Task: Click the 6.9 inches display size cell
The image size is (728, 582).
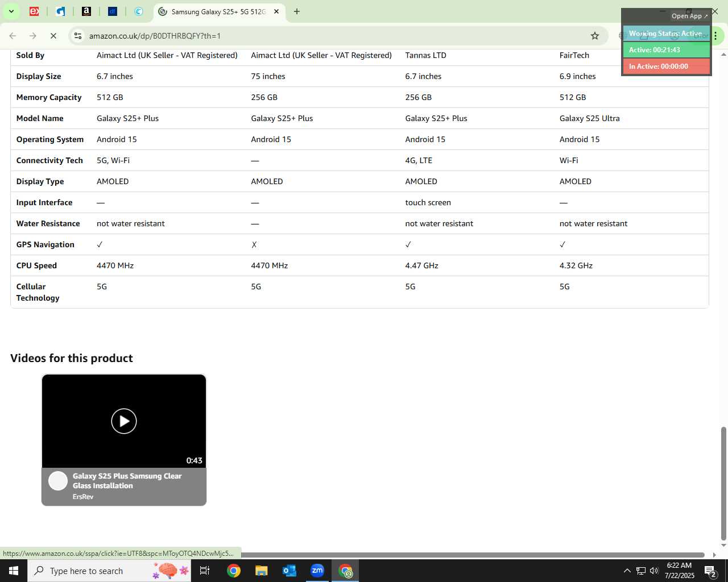Action: click(x=578, y=76)
